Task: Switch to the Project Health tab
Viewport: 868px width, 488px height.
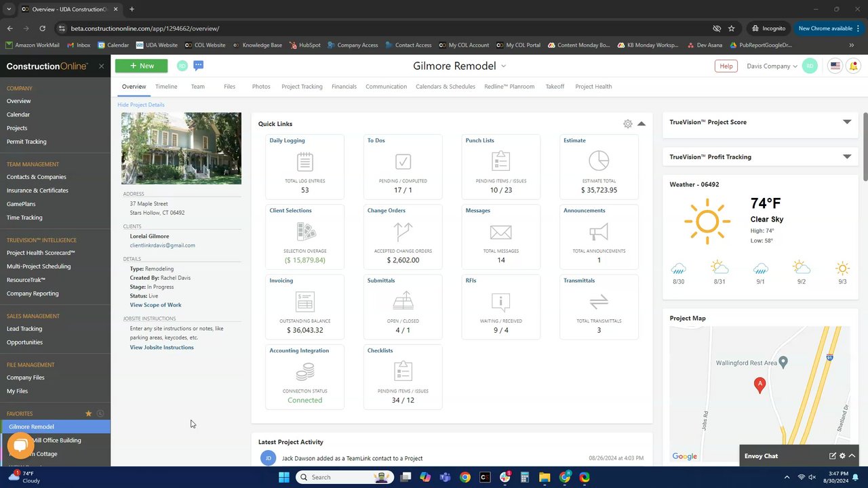Action: click(x=593, y=87)
